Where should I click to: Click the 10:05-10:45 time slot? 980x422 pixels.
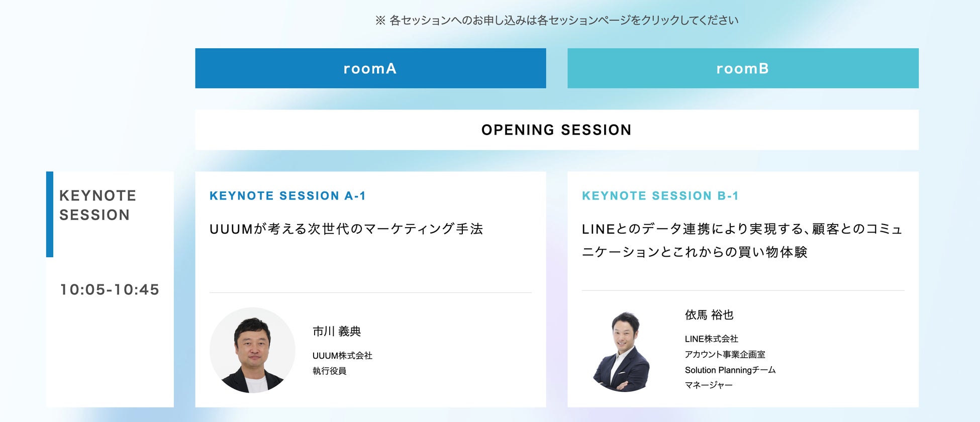coord(110,289)
